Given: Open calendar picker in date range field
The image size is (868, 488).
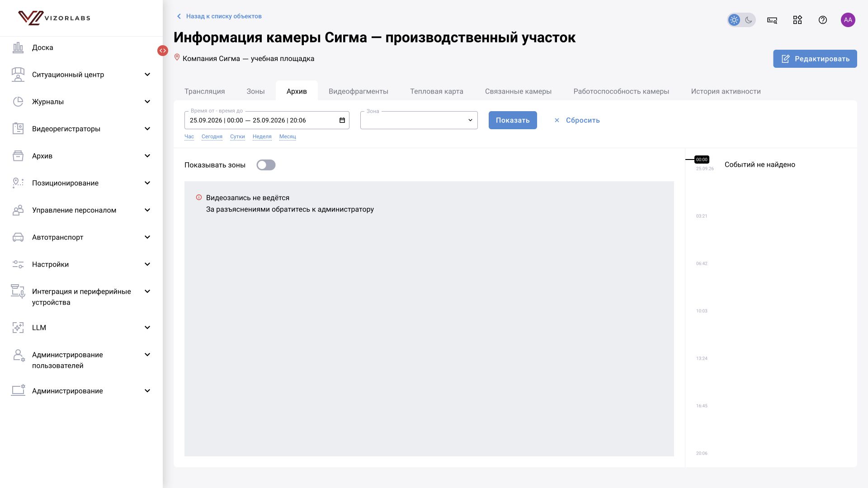Looking at the screenshot, I should pyautogui.click(x=342, y=120).
